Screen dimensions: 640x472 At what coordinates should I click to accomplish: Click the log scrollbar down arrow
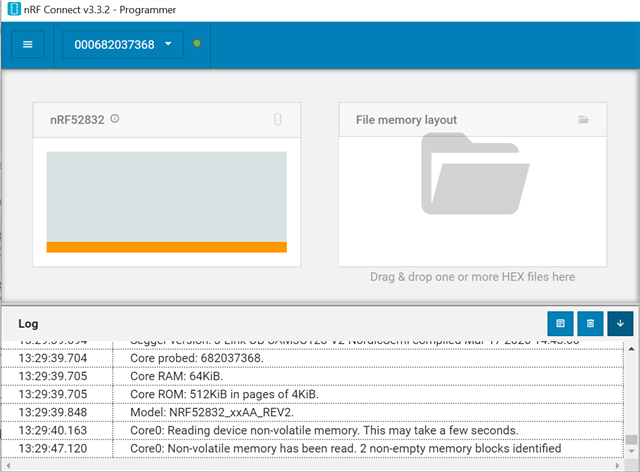click(x=631, y=451)
